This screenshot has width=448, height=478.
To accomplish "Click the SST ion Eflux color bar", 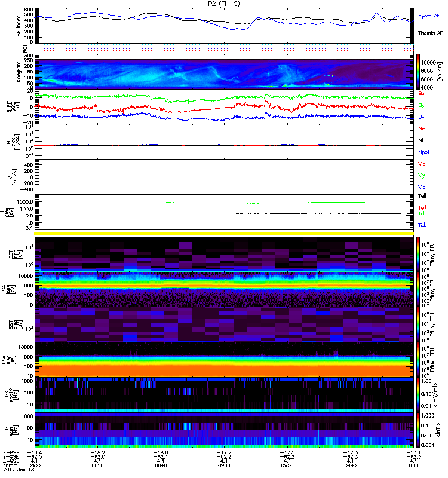I will [x=418, y=254].
